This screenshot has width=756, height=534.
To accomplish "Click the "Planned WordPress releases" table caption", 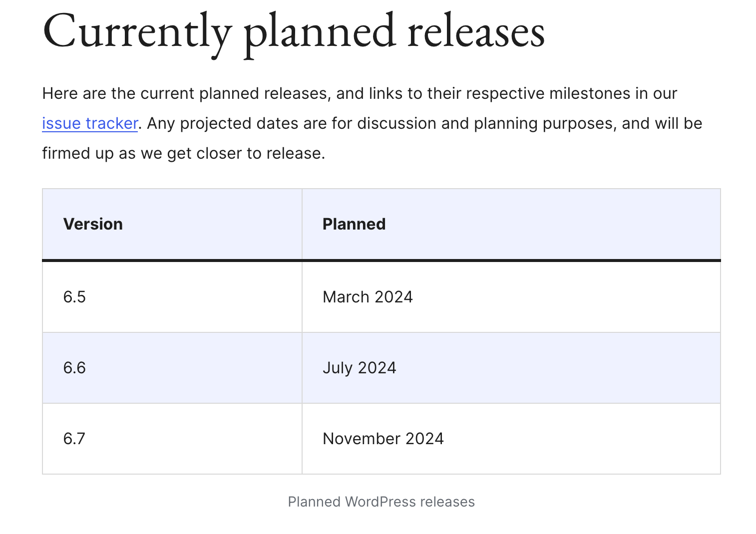I will pos(381,502).
